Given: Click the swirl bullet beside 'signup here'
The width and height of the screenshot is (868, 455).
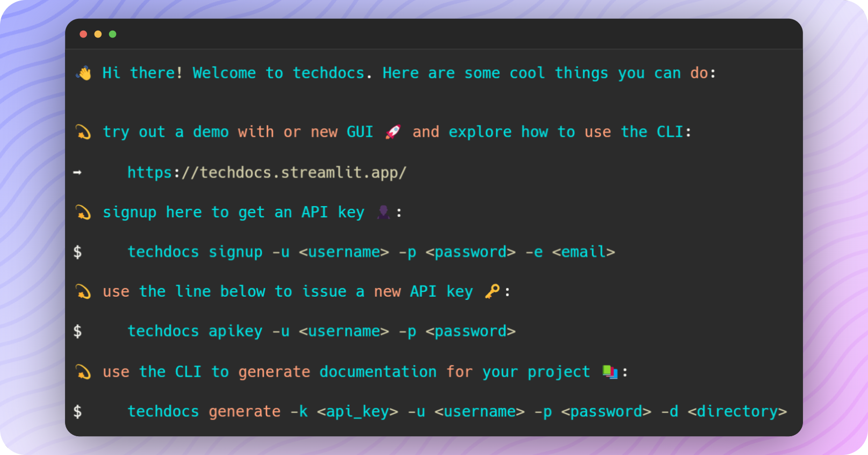Looking at the screenshot, I should (x=83, y=212).
